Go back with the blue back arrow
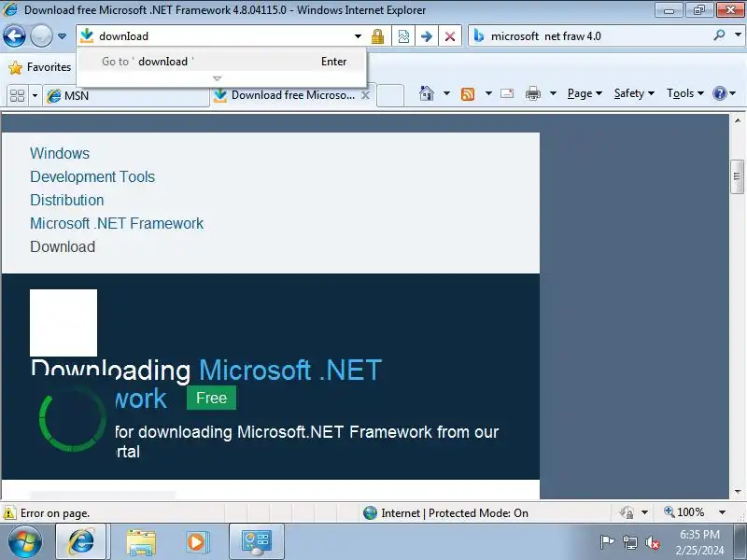Viewport: 747px width, 560px height. [14, 35]
